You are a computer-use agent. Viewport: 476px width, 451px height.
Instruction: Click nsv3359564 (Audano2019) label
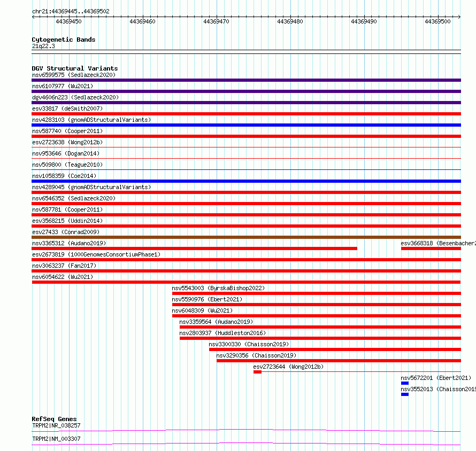pos(216,322)
